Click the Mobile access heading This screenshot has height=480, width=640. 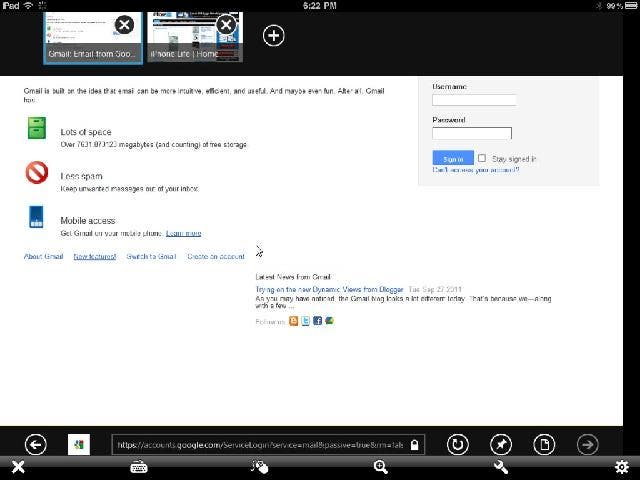pyautogui.click(x=88, y=220)
